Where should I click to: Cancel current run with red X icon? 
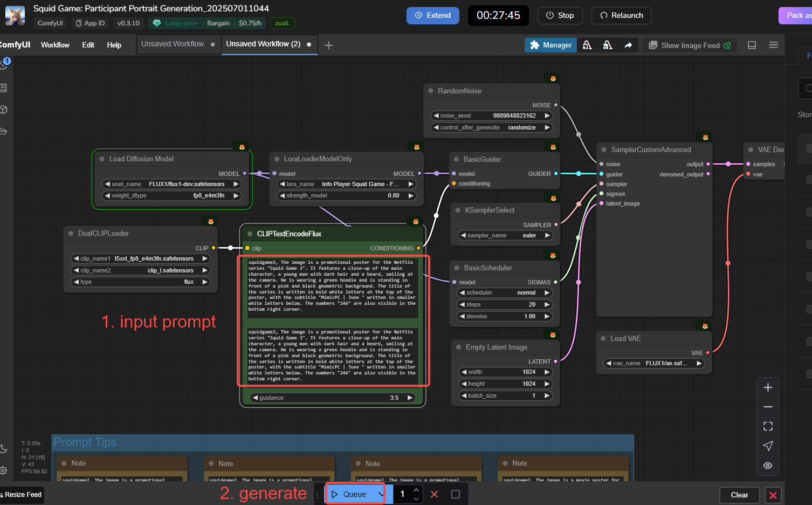coord(435,494)
